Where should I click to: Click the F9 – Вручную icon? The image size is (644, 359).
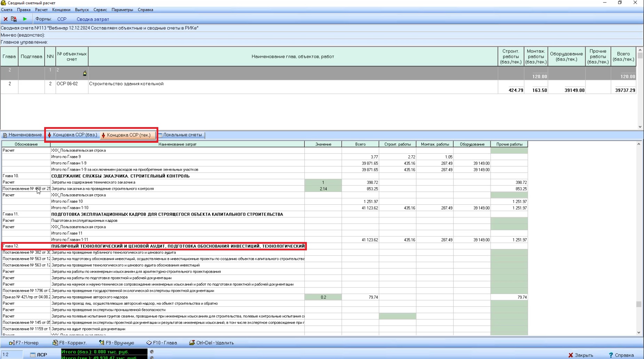pyautogui.click(x=101, y=343)
